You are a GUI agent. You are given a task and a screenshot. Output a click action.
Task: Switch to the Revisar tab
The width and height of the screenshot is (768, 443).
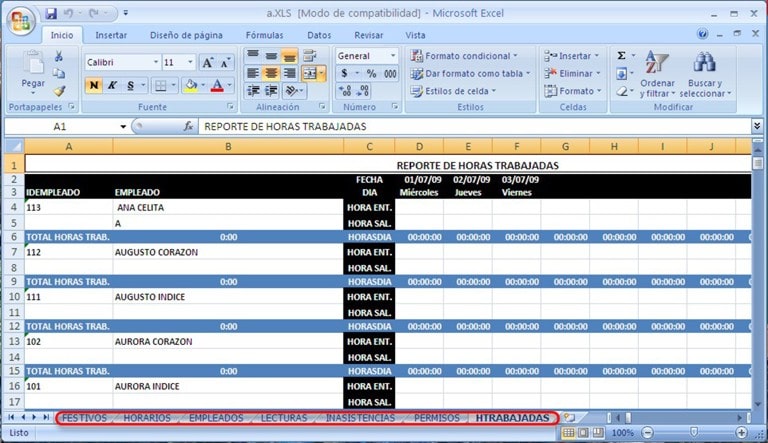[369, 35]
